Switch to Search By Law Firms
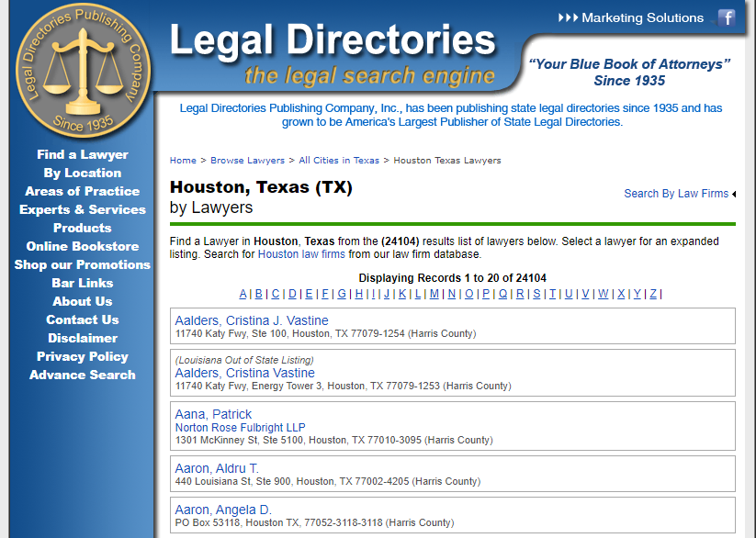This screenshot has width=756, height=538. (676, 194)
